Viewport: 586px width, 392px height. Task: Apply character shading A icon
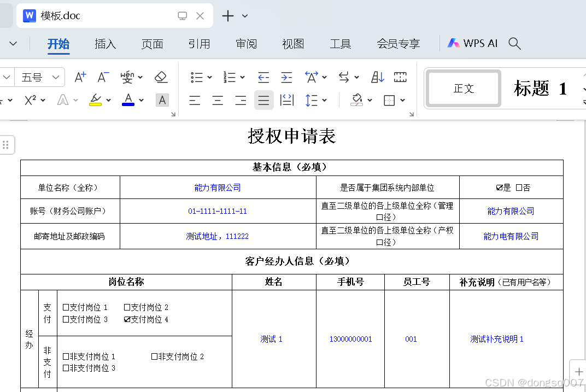(162, 100)
